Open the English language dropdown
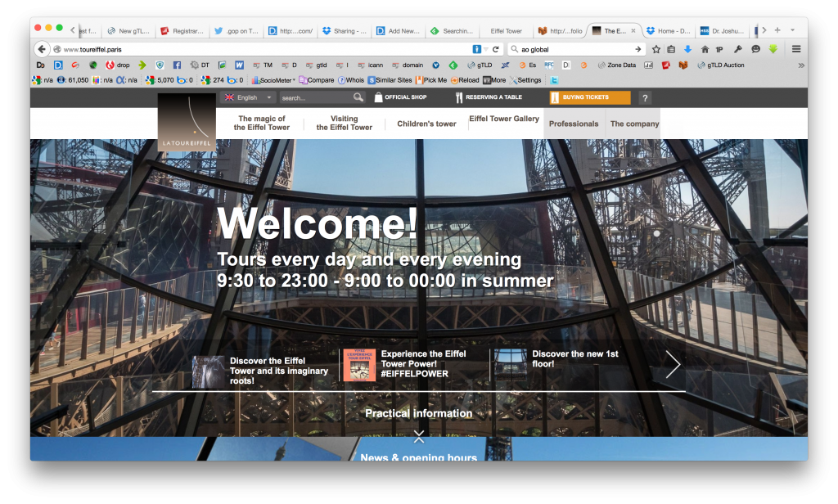Image resolution: width=838 pixels, height=504 pixels. [248, 97]
